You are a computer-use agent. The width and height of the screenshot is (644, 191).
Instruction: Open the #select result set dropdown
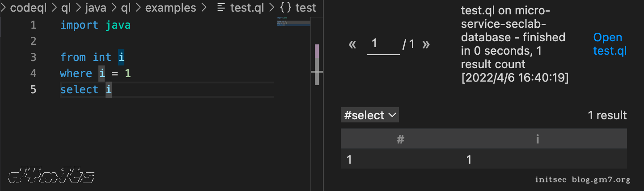point(369,115)
